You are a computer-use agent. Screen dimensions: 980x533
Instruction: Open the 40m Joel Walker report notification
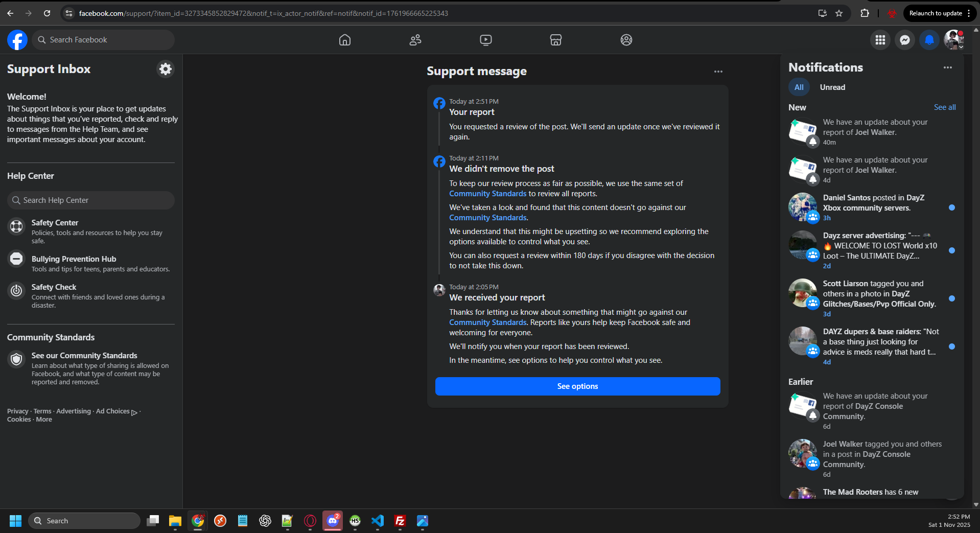(872, 132)
